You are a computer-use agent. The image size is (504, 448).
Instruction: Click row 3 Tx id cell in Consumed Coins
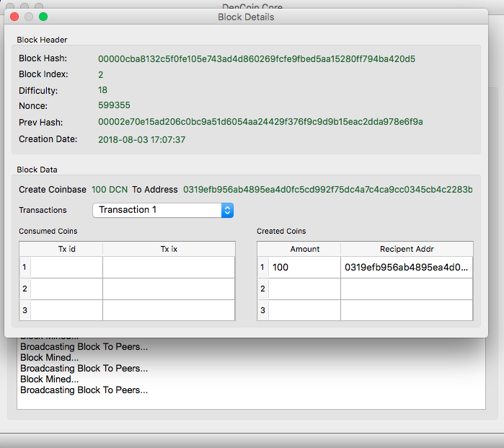point(66,310)
